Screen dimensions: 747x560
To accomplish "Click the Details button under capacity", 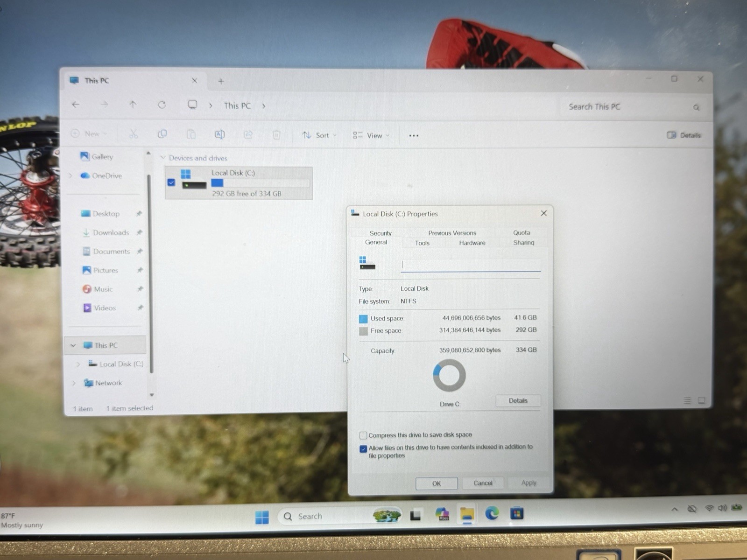I will coord(518,400).
